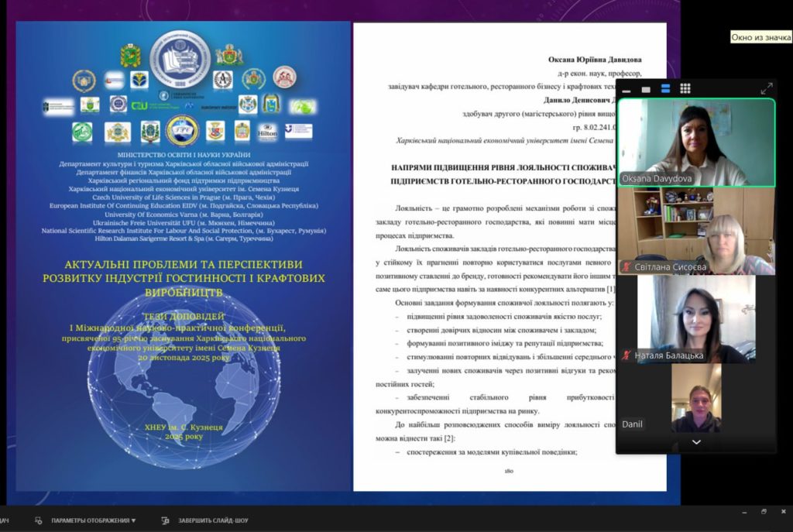Click the end slideshow icon

pos(165,520)
